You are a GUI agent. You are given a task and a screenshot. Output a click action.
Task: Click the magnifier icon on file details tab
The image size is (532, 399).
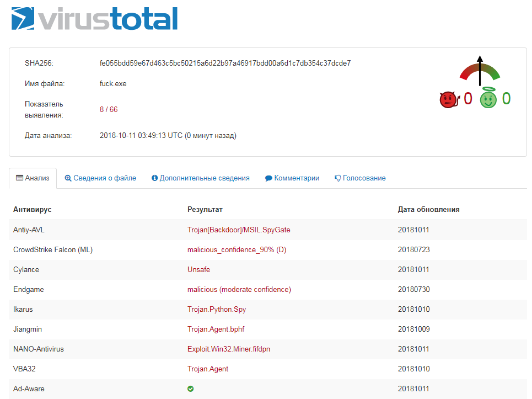click(68, 178)
